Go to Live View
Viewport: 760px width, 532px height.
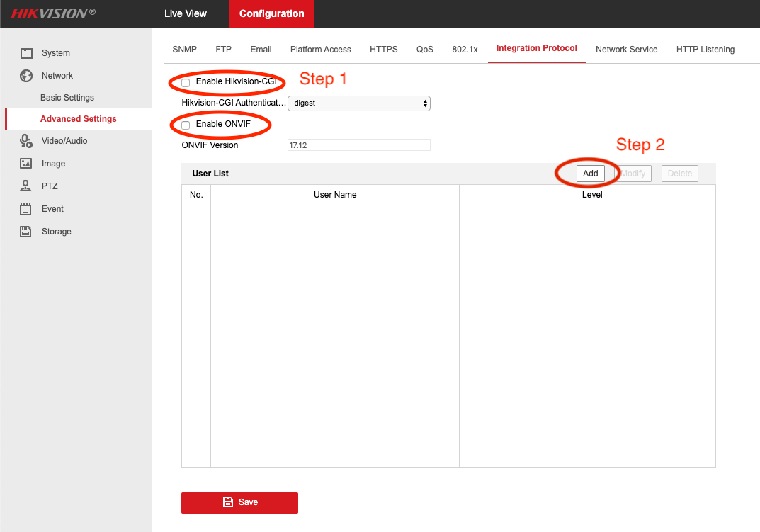tap(186, 13)
